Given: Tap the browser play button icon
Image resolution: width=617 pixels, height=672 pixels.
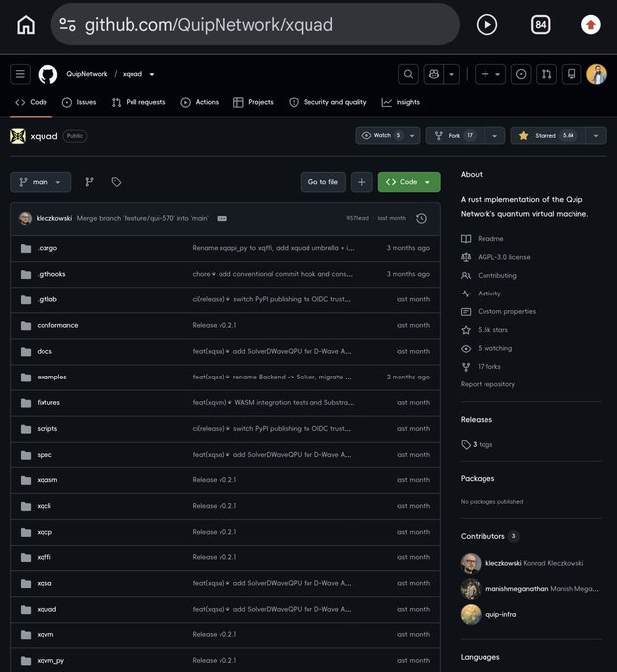Looking at the screenshot, I should [486, 25].
